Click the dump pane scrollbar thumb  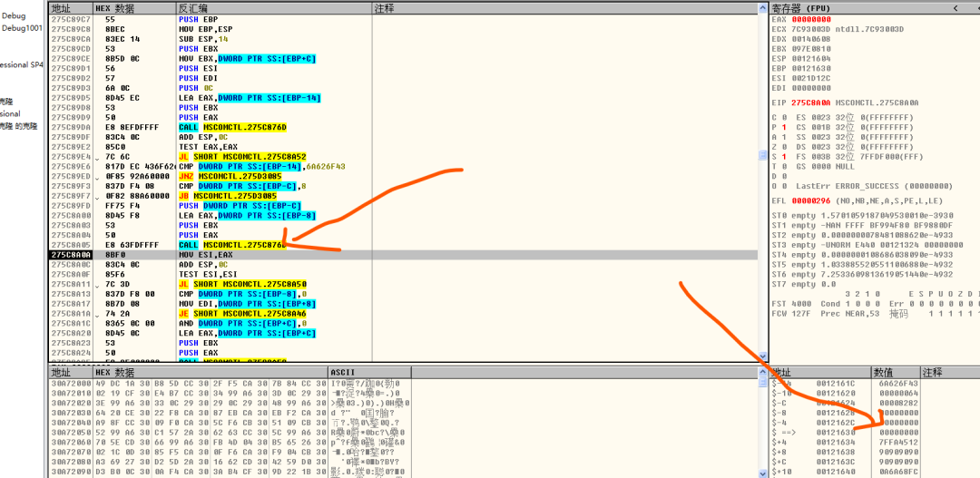(x=762, y=382)
